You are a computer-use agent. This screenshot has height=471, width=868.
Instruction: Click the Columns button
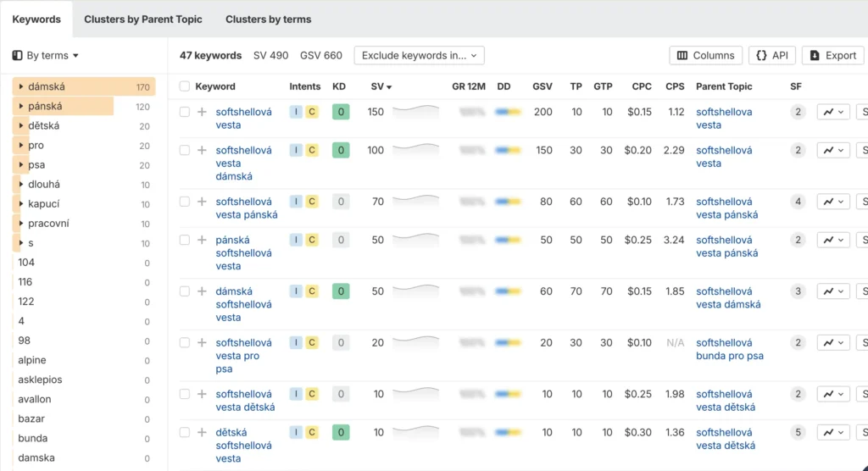[x=705, y=55]
